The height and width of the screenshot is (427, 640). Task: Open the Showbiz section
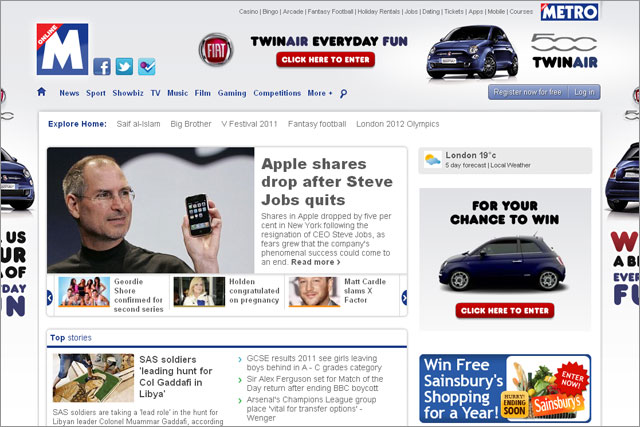(128, 93)
